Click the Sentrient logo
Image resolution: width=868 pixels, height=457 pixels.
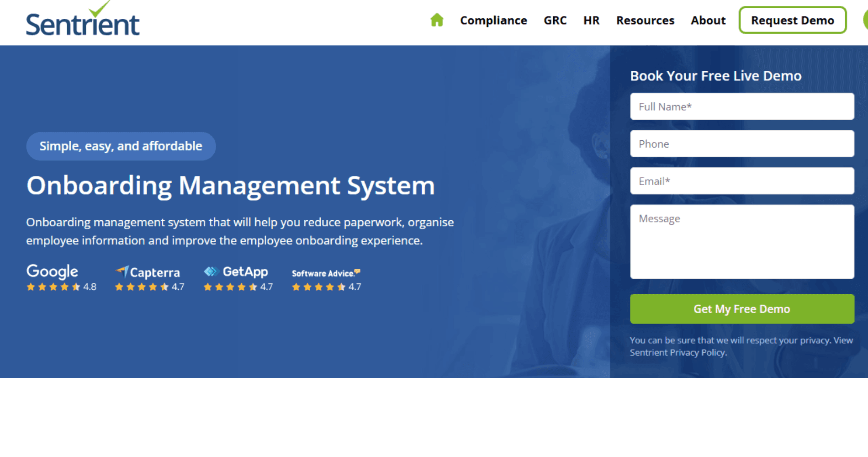83,19
